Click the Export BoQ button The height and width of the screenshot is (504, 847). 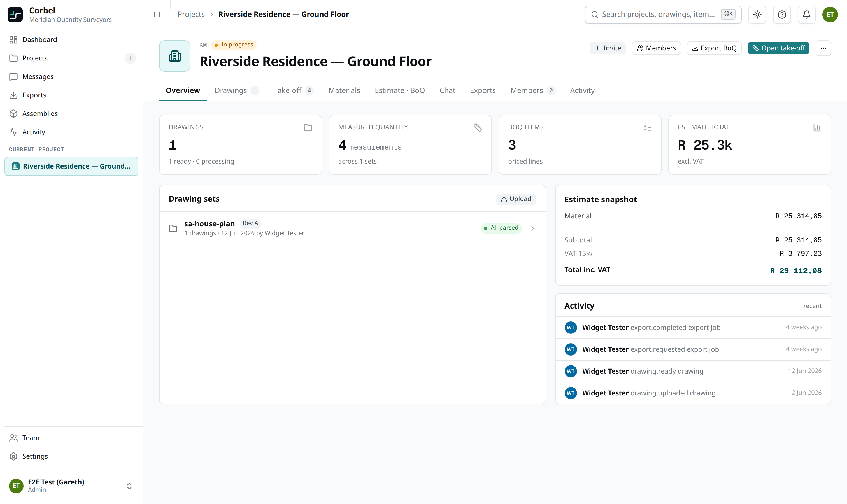714,48
